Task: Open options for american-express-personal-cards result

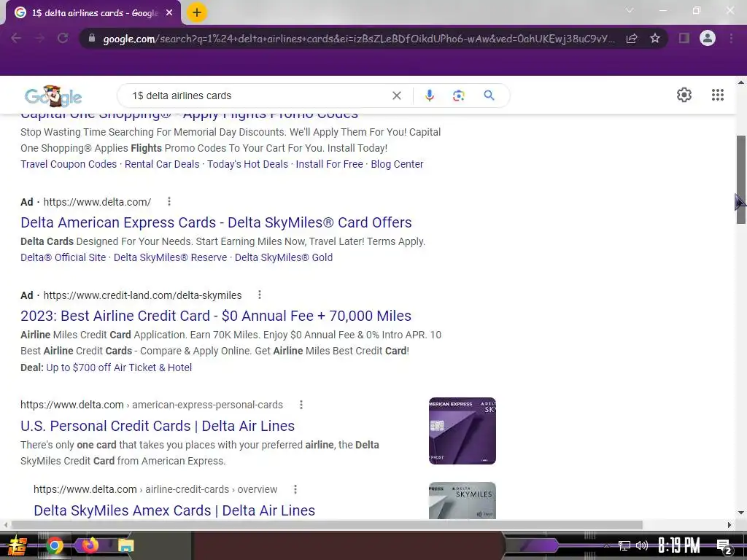Action: pyautogui.click(x=301, y=405)
